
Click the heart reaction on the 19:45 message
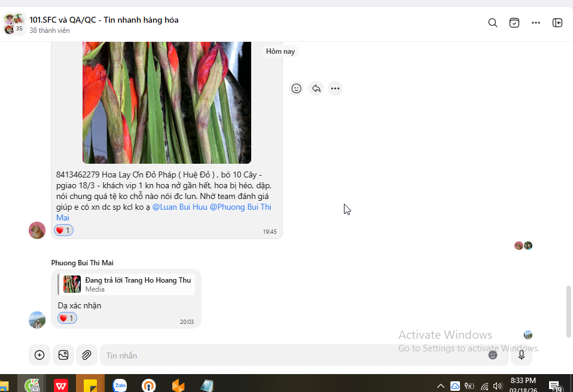(x=63, y=230)
